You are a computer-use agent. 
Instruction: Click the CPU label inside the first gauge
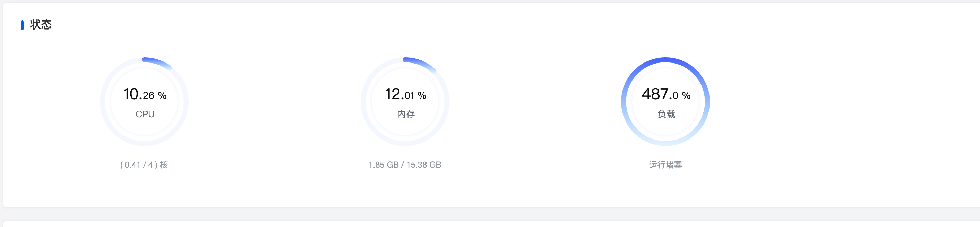click(145, 114)
